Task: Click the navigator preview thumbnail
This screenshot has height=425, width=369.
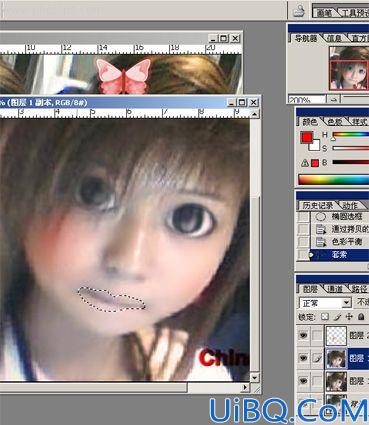Action: click(x=349, y=69)
